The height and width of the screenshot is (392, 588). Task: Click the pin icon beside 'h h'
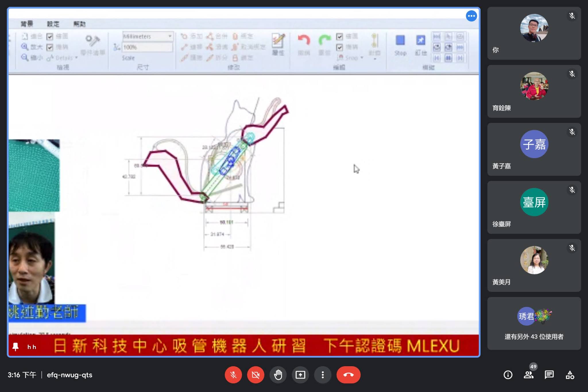tap(16, 347)
